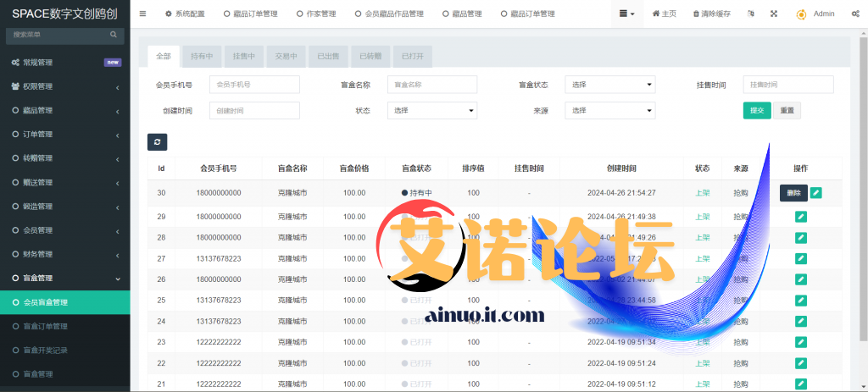Click phone 12222222222 in row Id 23
The width and height of the screenshot is (868, 392).
click(x=219, y=342)
